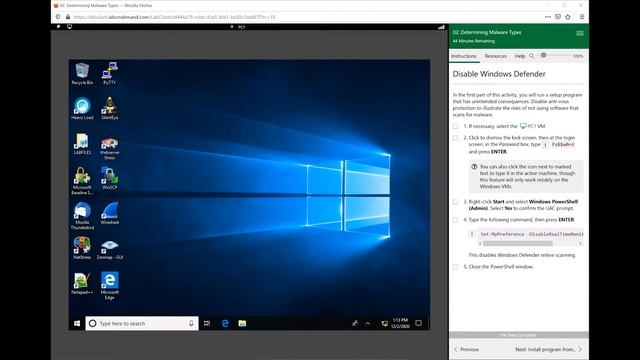This screenshot has height=360, width=640.
Task: Go to Next: Install program page
Action: pyautogui.click(x=549, y=349)
